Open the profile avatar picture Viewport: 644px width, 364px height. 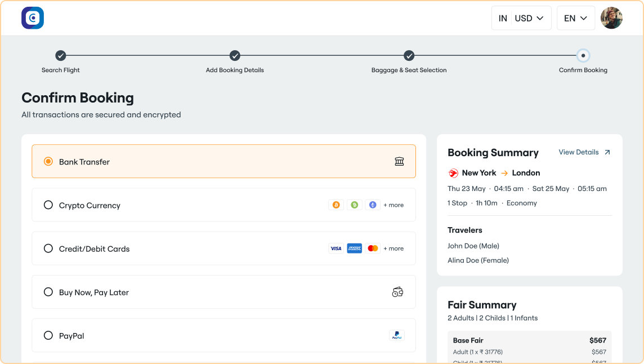click(x=611, y=17)
